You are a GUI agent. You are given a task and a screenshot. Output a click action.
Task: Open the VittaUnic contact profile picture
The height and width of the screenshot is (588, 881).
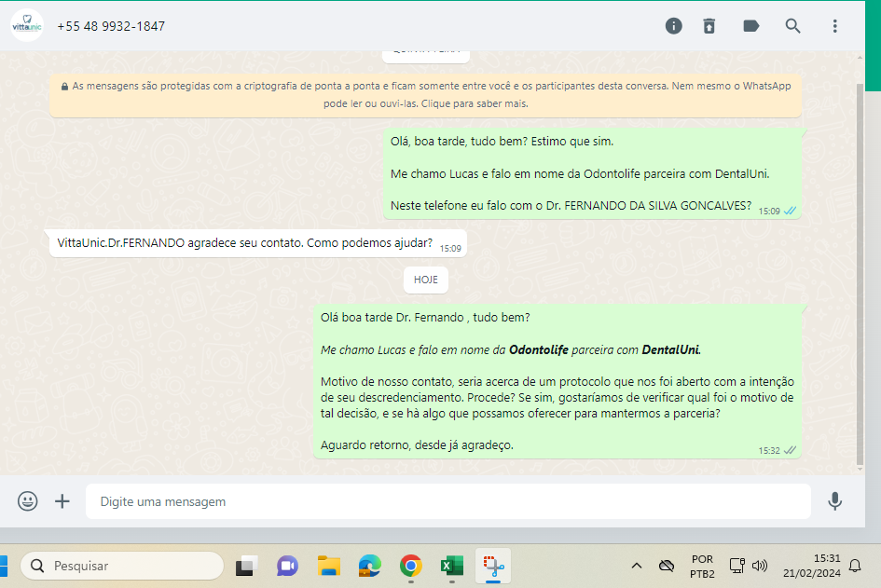pos(27,25)
